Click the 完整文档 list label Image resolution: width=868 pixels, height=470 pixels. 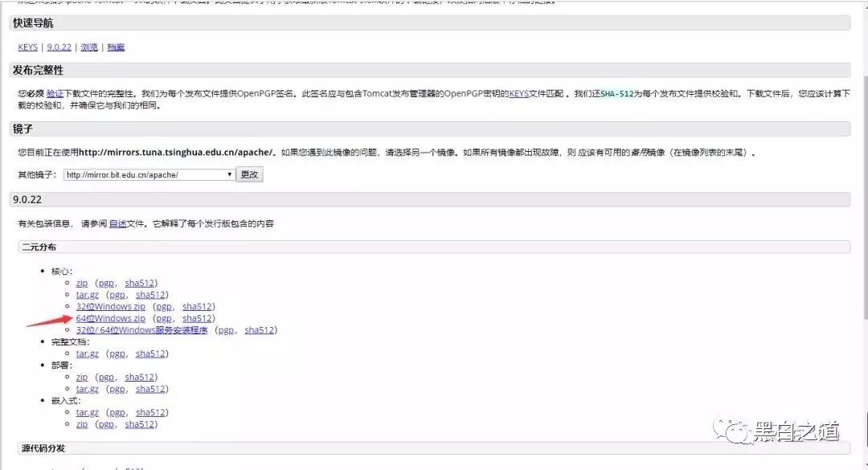click(x=70, y=341)
